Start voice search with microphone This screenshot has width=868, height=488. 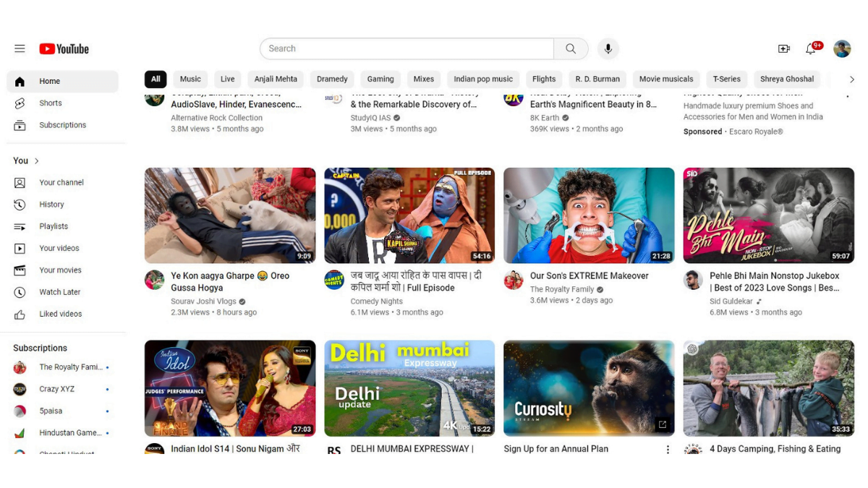pyautogui.click(x=608, y=48)
